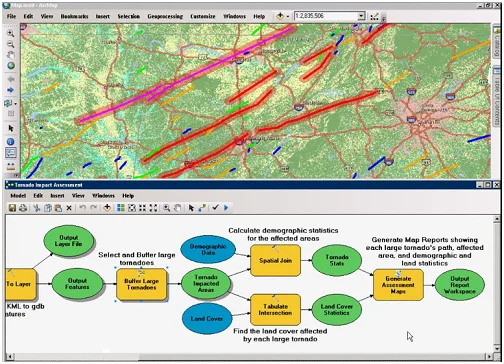Select the model Pan hand tool
The height and width of the screenshot is (364, 504).
point(177,208)
